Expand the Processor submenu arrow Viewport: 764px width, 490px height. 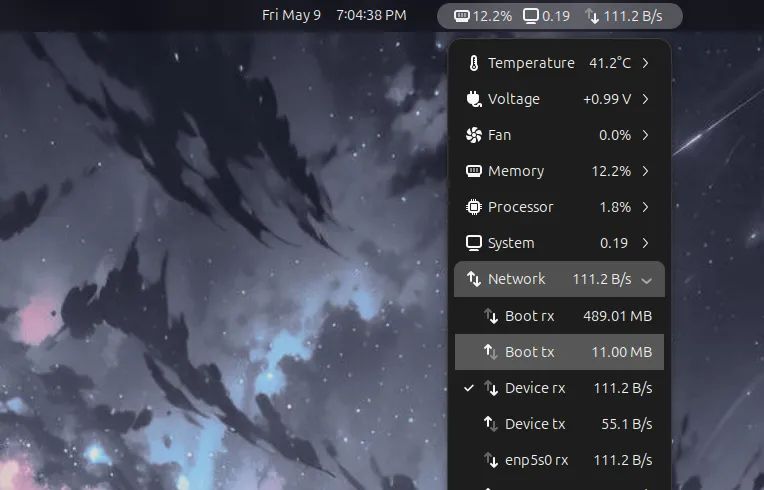click(x=646, y=207)
